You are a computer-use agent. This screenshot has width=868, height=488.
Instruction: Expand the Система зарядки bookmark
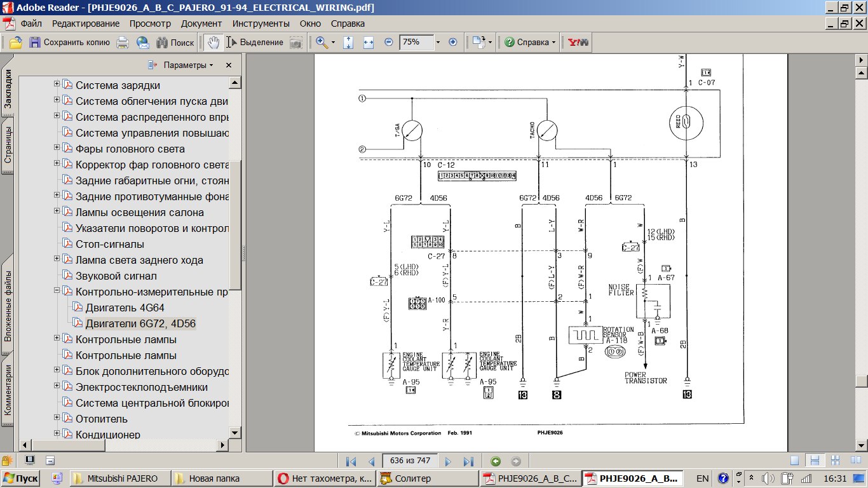pyautogui.click(x=57, y=84)
